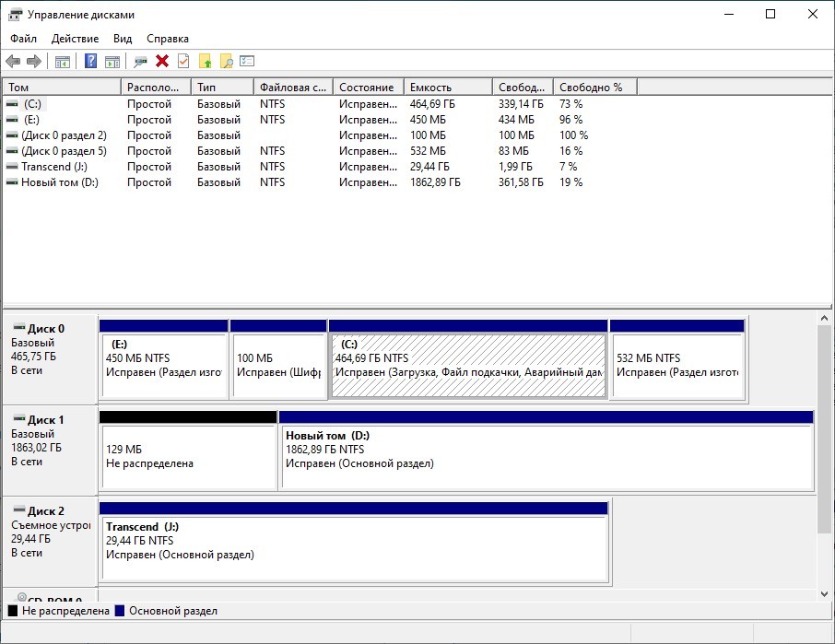Click the 1862,89 ГБ capacity cell
Viewport: 835px width, 644px height.
(x=435, y=182)
